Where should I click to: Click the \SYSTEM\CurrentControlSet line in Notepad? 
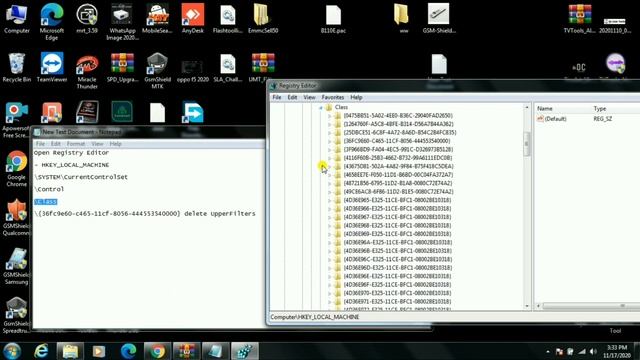(x=81, y=177)
